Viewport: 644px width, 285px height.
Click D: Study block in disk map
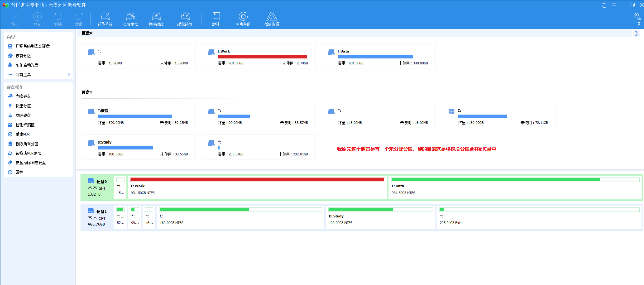coord(380,218)
